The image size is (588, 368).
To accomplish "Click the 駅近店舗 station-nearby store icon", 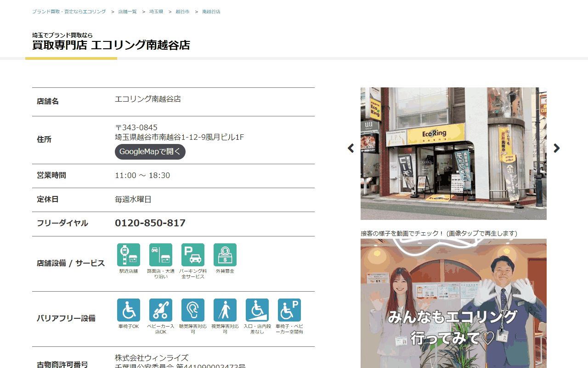I will 129,255.
